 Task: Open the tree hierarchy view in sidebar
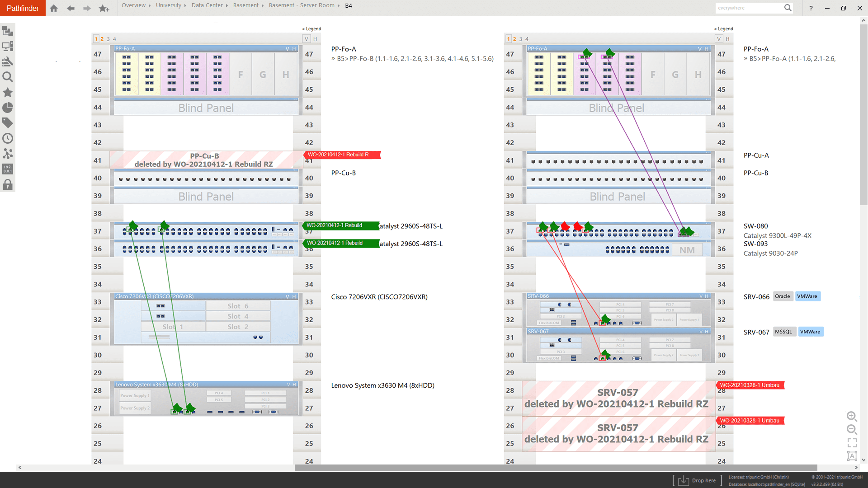[x=8, y=31]
